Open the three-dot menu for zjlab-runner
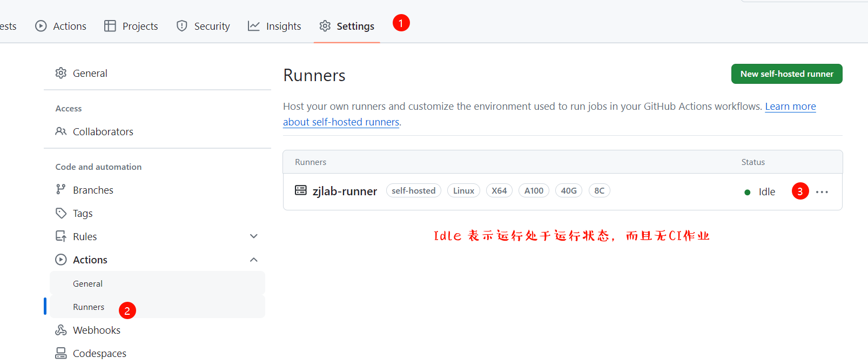The width and height of the screenshot is (868, 364). [x=822, y=192]
